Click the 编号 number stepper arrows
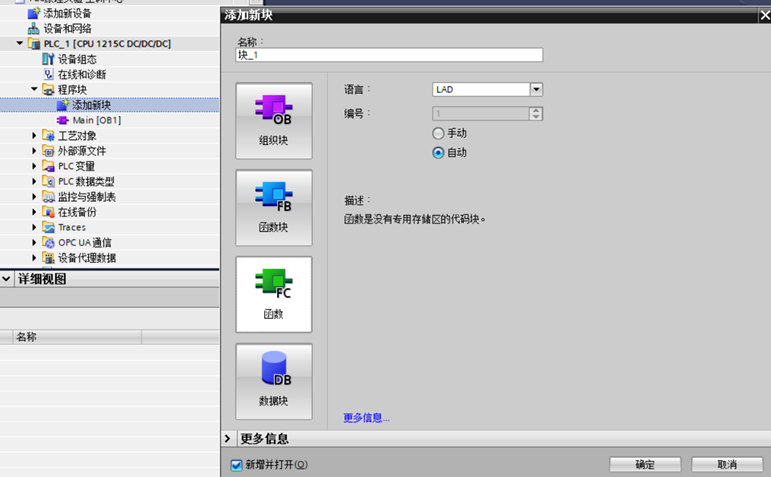 click(536, 114)
